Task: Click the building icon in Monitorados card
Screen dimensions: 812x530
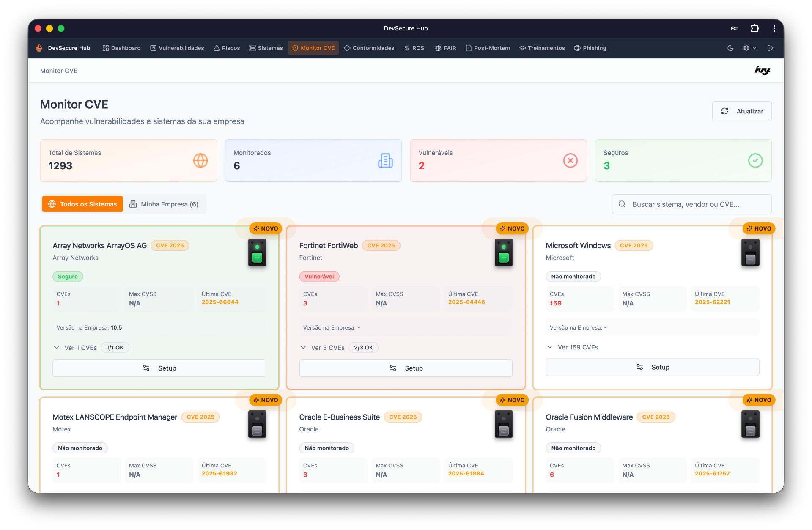Action: pos(385,161)
